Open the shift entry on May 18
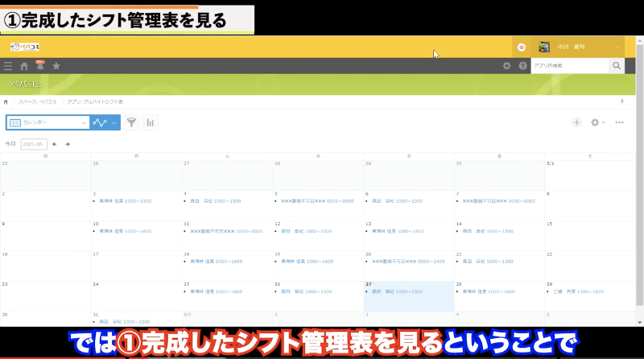 pyautogui.click(x=216, y=262)
